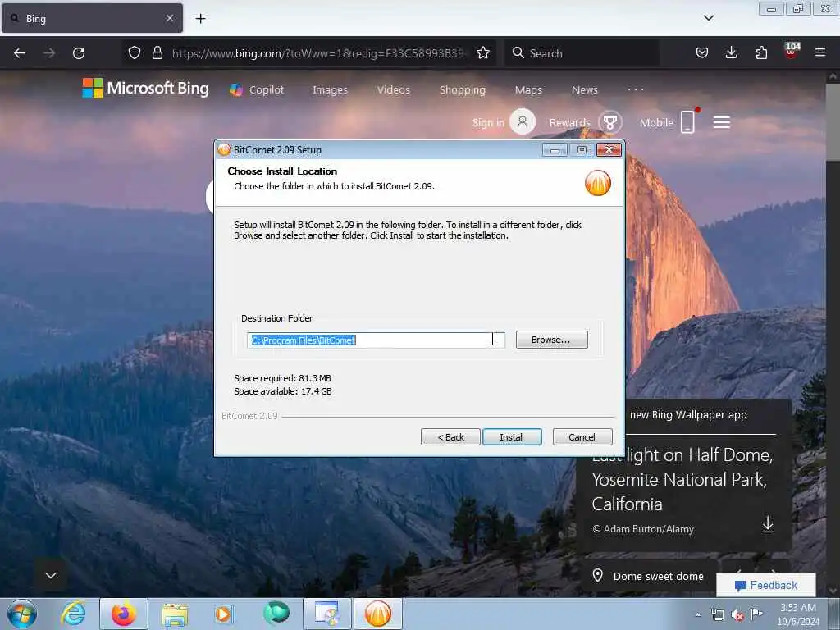Click the BitComet taskbar icon
The image size is (840, 630).
[377, 614]
